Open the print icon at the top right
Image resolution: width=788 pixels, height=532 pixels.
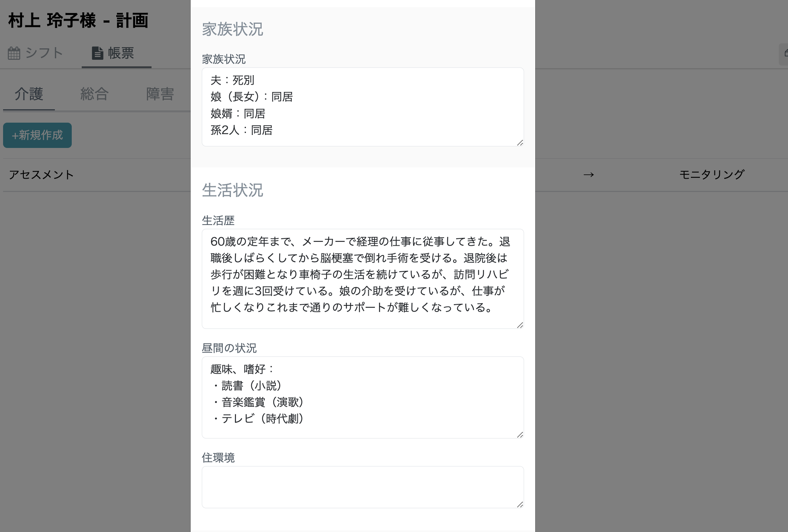[x=786, y=53]
